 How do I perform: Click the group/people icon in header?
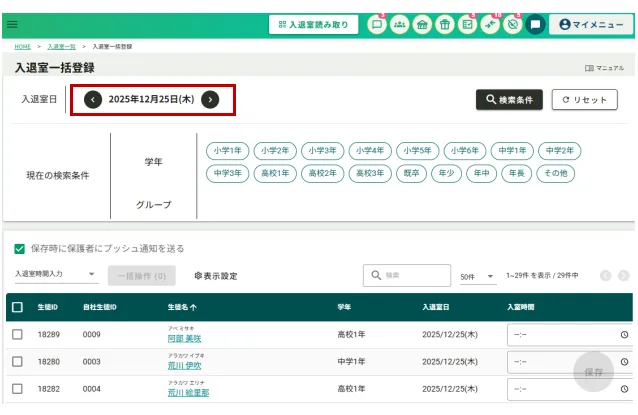click(x=399, y=24)
